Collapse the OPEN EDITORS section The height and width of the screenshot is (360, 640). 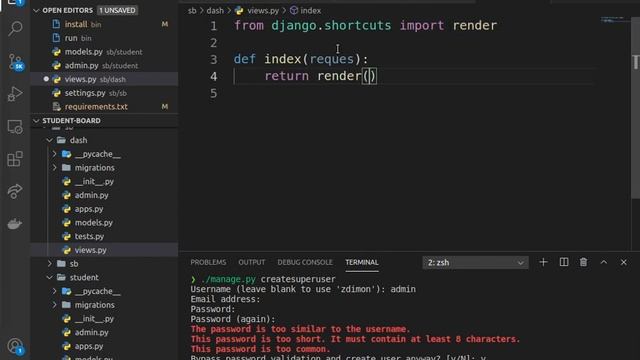[x=36, y=11]
